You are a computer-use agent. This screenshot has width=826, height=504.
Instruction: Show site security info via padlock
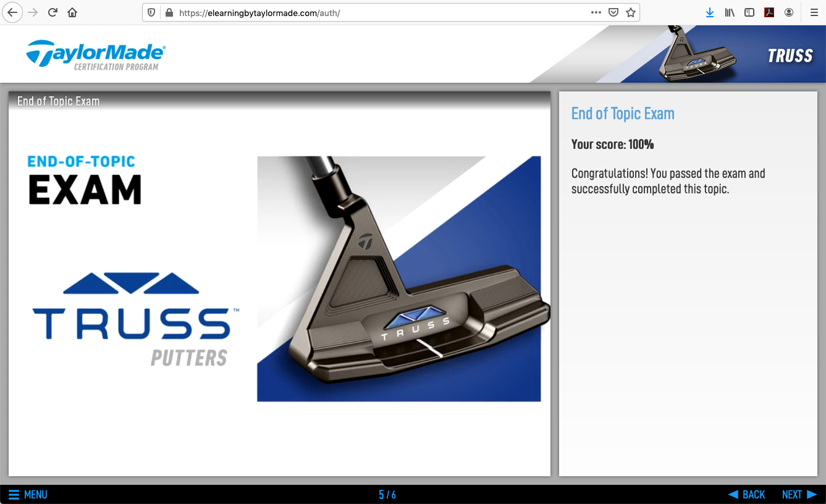(169, 12)
